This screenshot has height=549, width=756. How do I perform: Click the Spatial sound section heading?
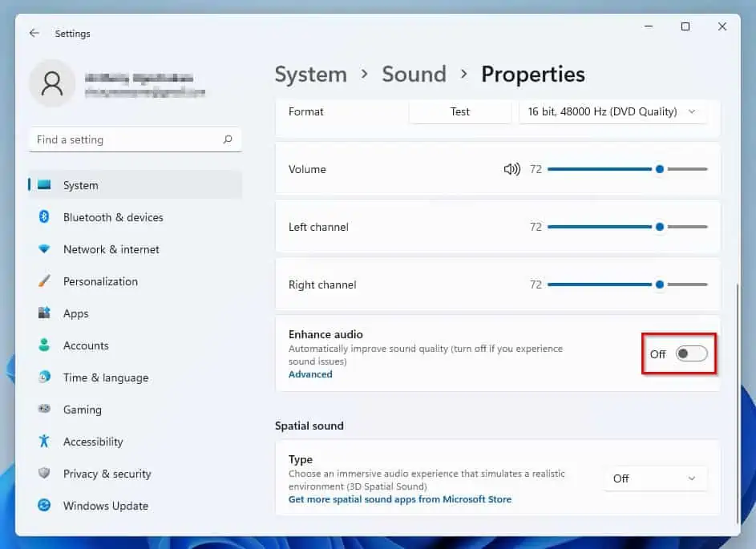pos(309,426)
